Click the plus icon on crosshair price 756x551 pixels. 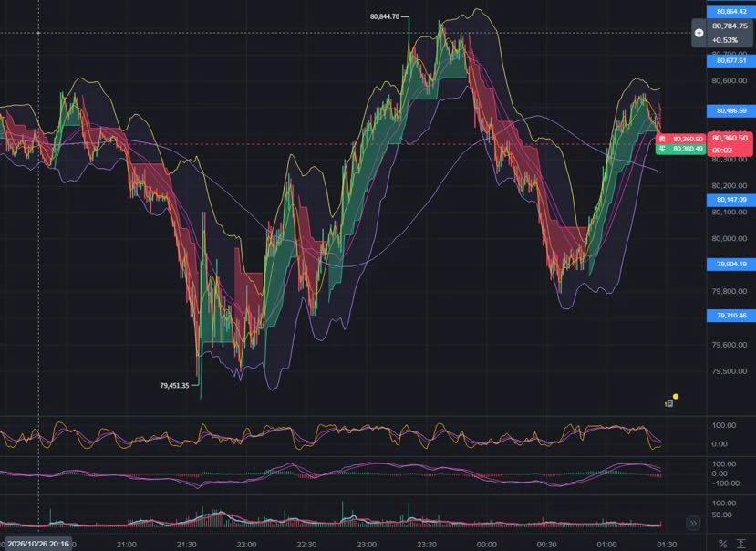click(x=699, y=33)
